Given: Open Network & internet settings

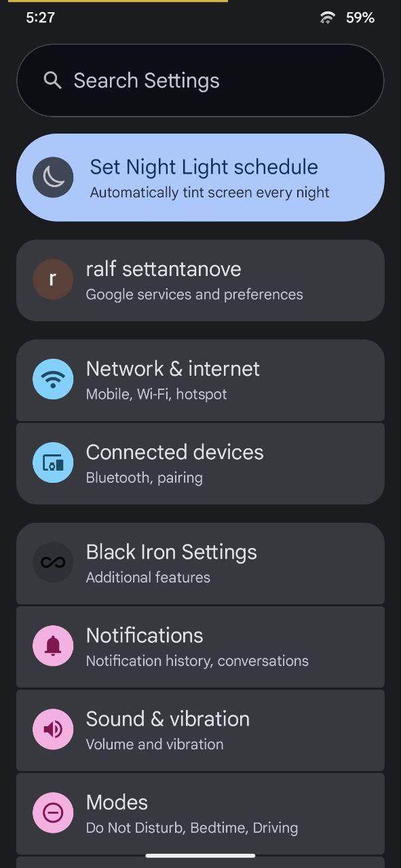Looking at the screenshot, I should (x=200, y=380).
